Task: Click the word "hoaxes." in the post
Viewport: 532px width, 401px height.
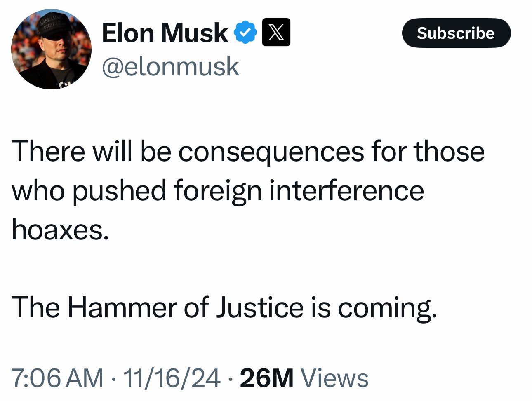Action: click(61, 229)
